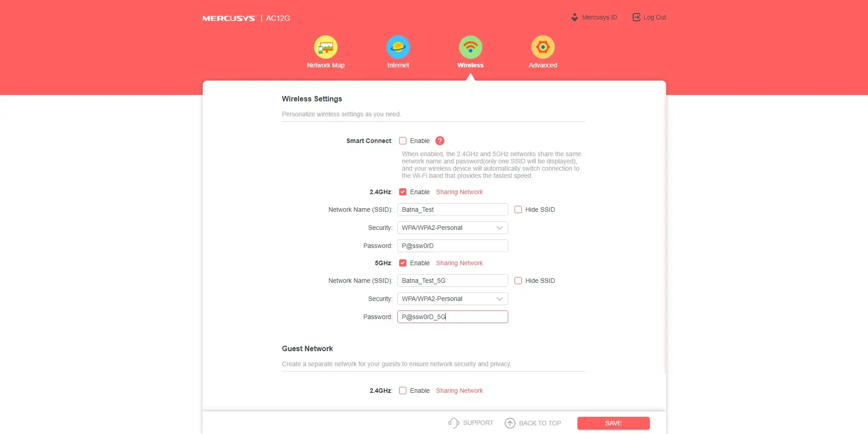
Task: Enable the Smart Connect checkbox
Action: [403, 141]
